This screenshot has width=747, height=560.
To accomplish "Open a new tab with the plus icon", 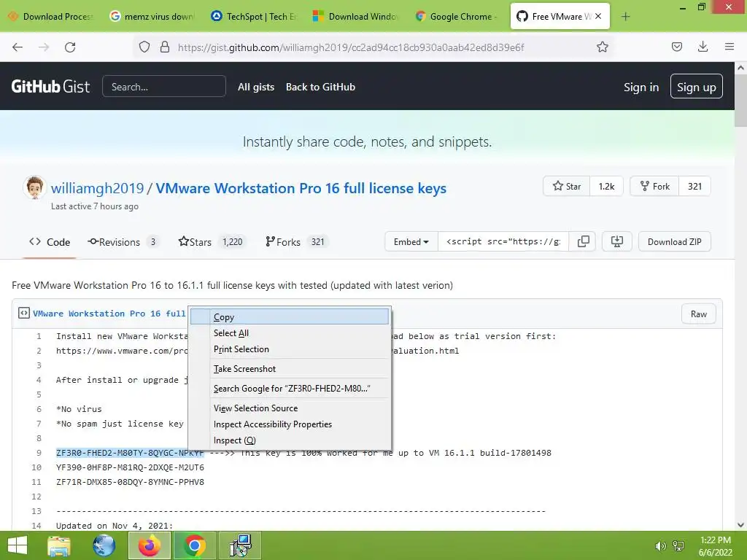I will (x=625, y=17).
